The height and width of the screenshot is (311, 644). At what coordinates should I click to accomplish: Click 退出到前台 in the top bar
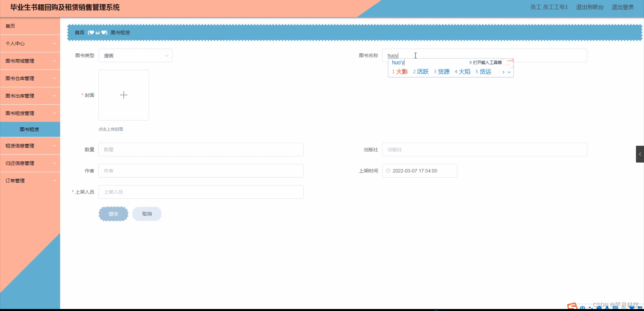coord(590,7)
